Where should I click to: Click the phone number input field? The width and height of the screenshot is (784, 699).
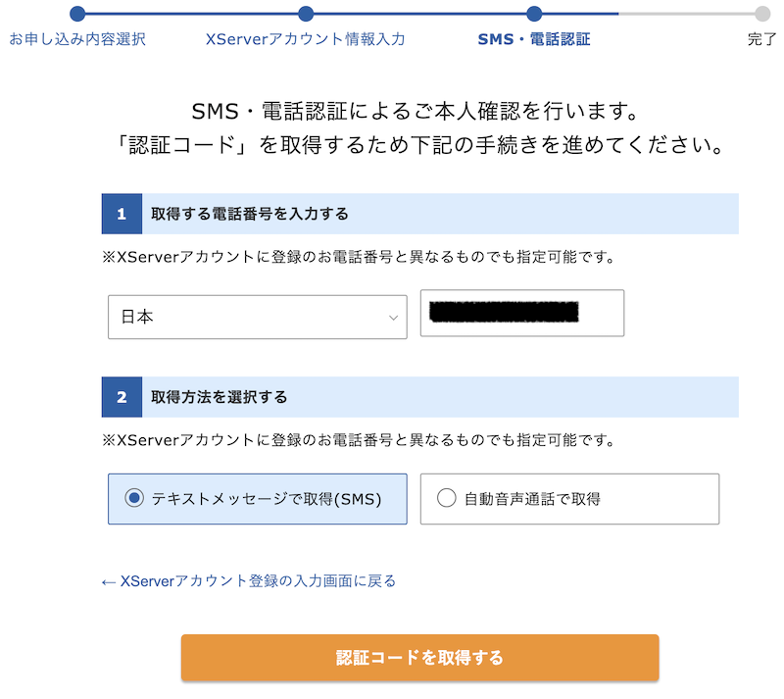521,313
